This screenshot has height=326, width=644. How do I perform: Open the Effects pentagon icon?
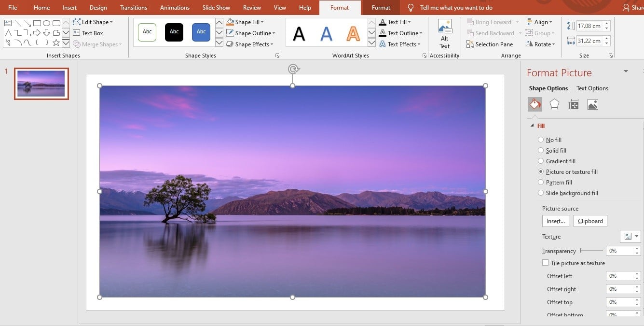(x=554, y=104)
